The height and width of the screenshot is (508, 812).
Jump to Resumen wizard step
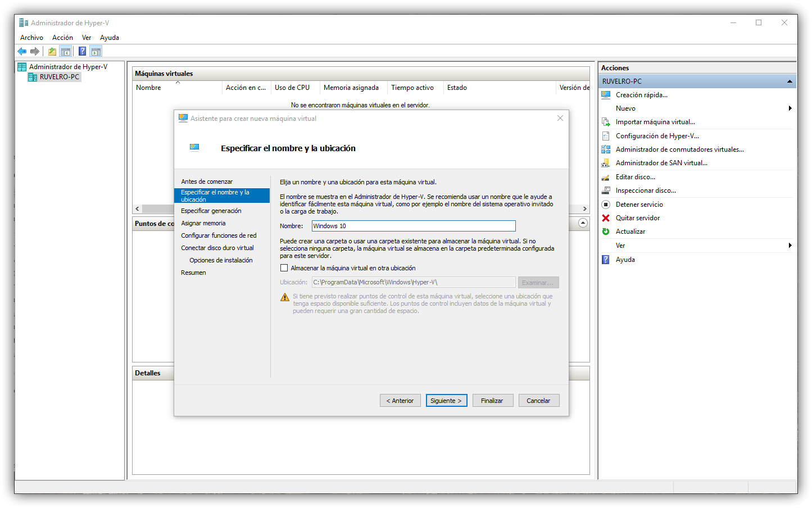(193, 273)
